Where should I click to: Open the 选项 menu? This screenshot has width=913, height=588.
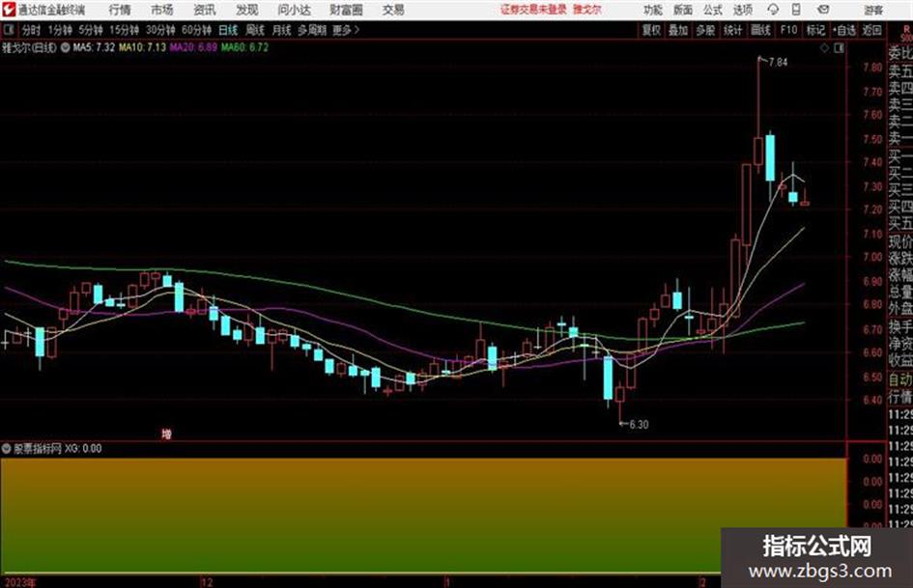coord(742,10)
